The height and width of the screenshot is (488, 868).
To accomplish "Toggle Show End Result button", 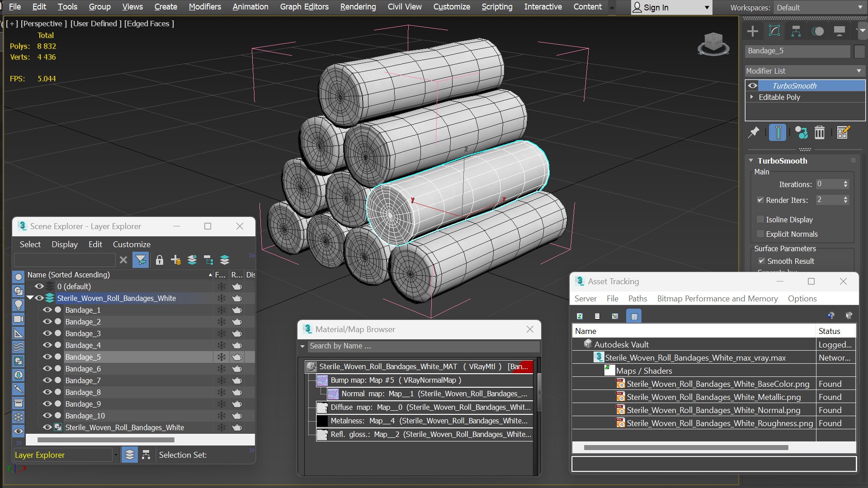I will 778,132.
